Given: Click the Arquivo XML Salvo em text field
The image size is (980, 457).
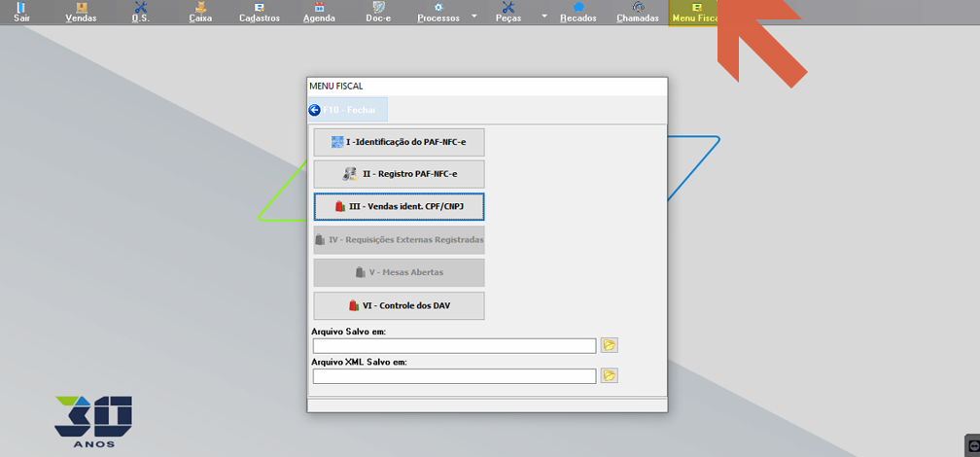Looking at the screenshot, I should coord(454,375).
